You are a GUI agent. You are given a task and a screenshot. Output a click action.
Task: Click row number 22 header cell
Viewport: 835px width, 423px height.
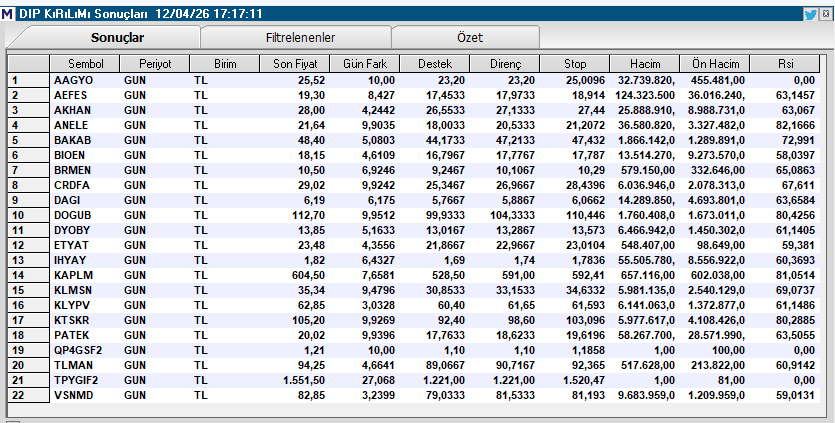pyautogui.click(x=28, y=395)
